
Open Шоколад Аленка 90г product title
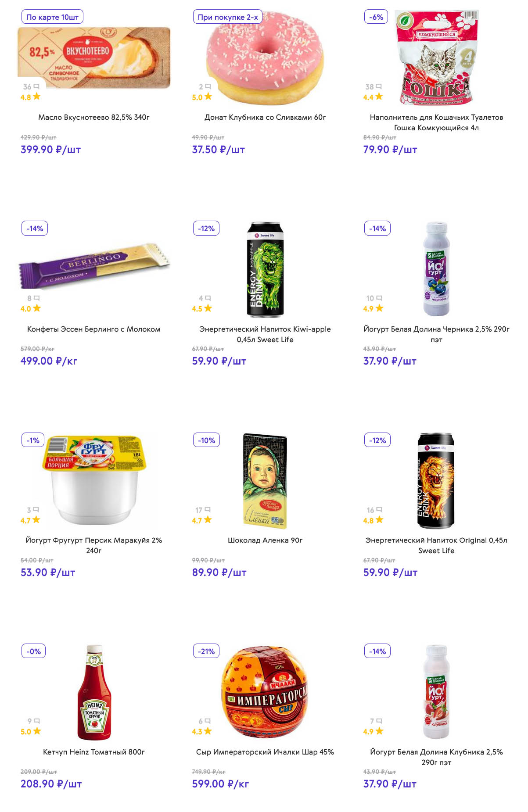tap(265, 540)
